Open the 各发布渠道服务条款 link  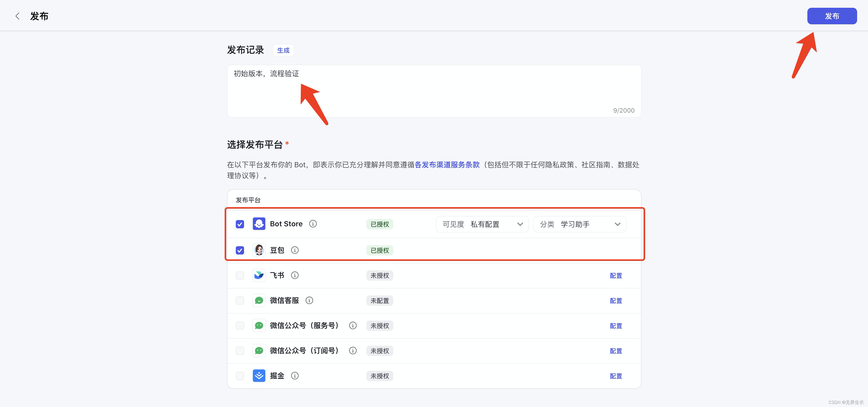tap(447, 165)
